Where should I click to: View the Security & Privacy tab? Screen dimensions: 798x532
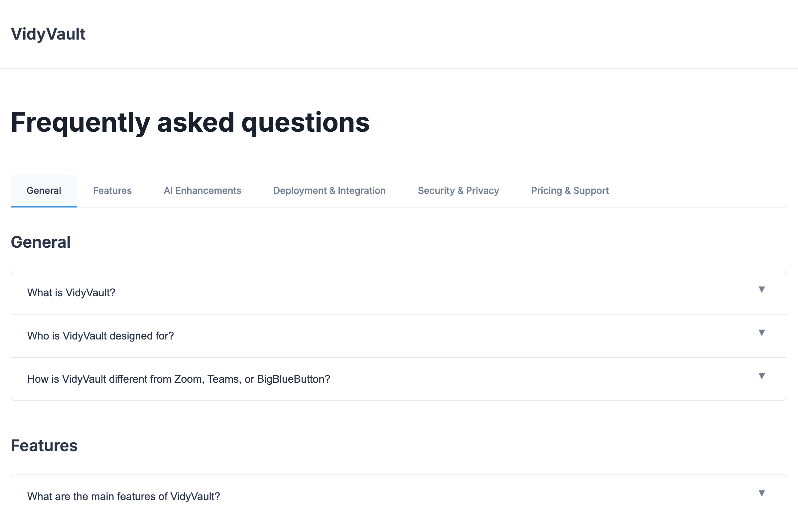pyautogui.click(x=458, y=190)
